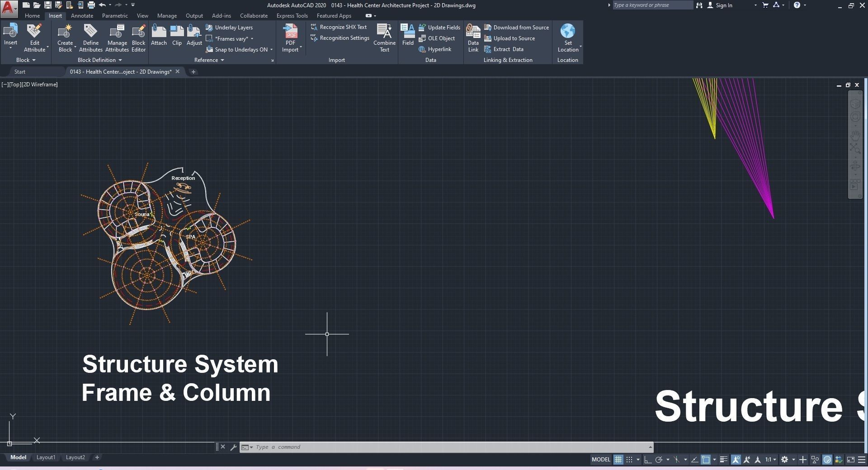Switch to Layout1 tab

pyautogui.click(x=46, y=457)
